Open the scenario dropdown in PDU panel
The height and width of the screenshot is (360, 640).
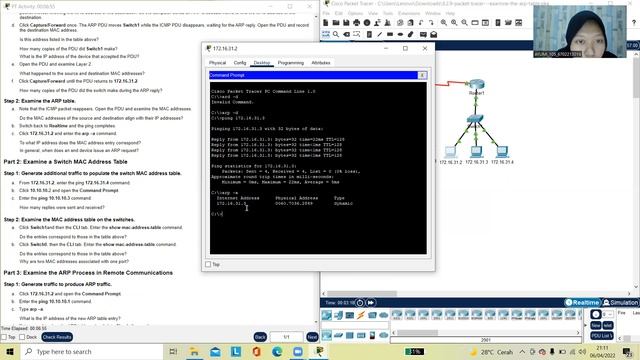(607, 314)
